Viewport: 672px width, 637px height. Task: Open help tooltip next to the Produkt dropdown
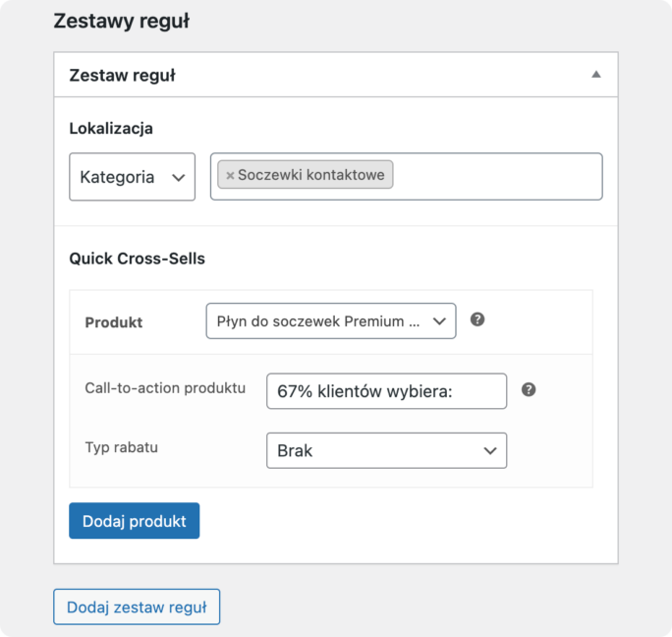[477, 319]
